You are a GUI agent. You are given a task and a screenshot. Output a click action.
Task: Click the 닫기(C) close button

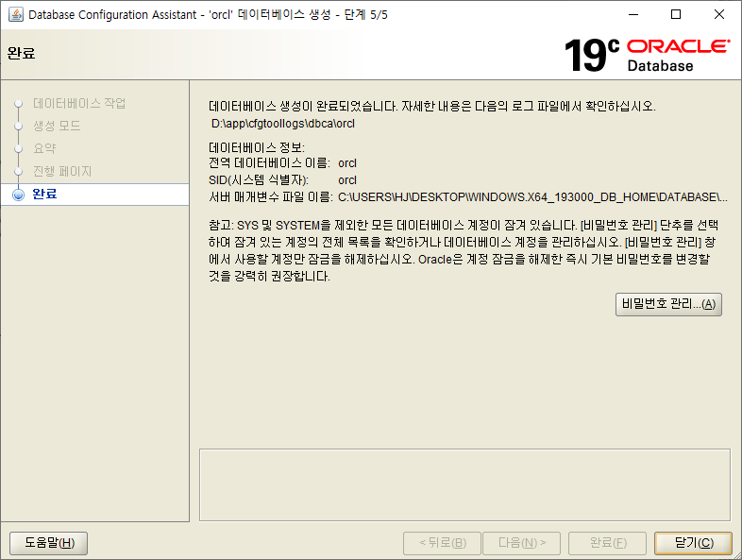coord(693,543)
